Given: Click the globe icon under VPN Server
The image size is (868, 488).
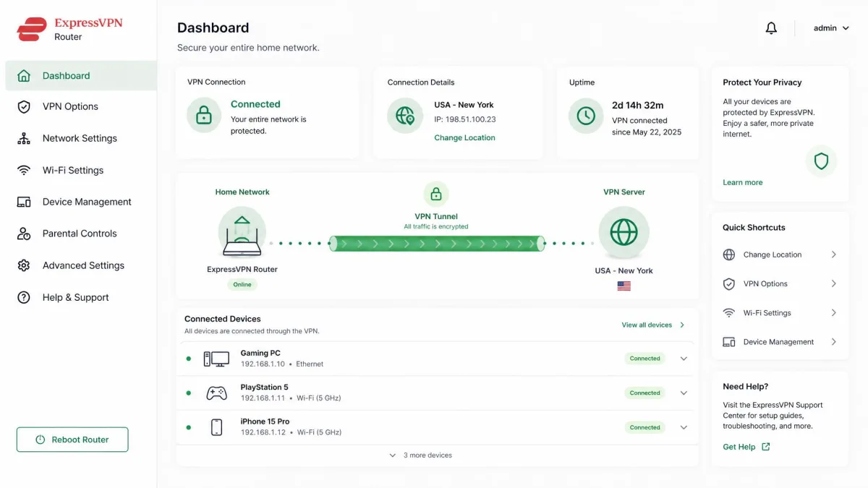Looking at the screenshot, I should (x=624, y=232).
